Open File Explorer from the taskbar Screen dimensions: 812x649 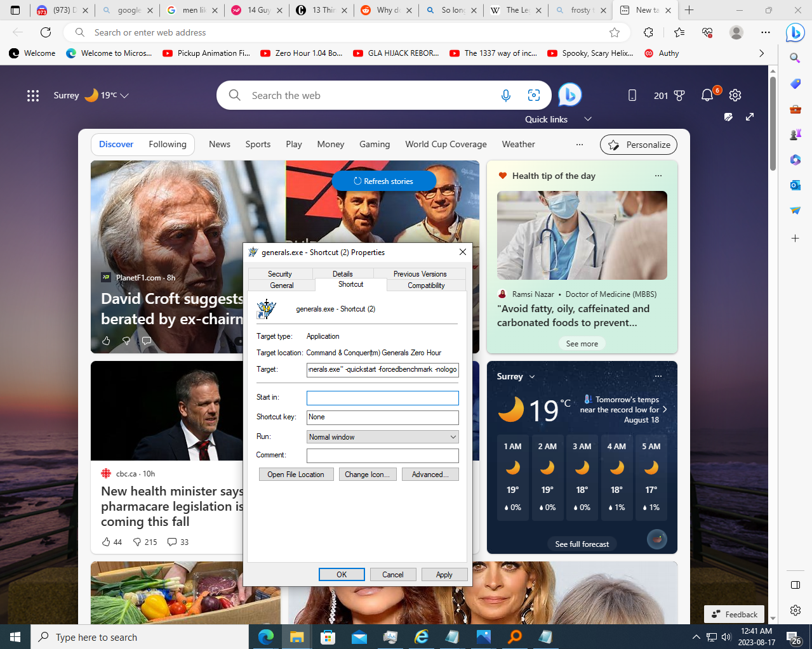296,637
